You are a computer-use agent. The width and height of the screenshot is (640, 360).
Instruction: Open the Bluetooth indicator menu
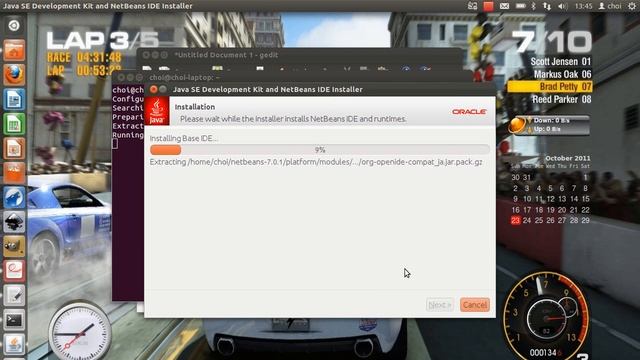pyautogui.click(x=533, y=6)
